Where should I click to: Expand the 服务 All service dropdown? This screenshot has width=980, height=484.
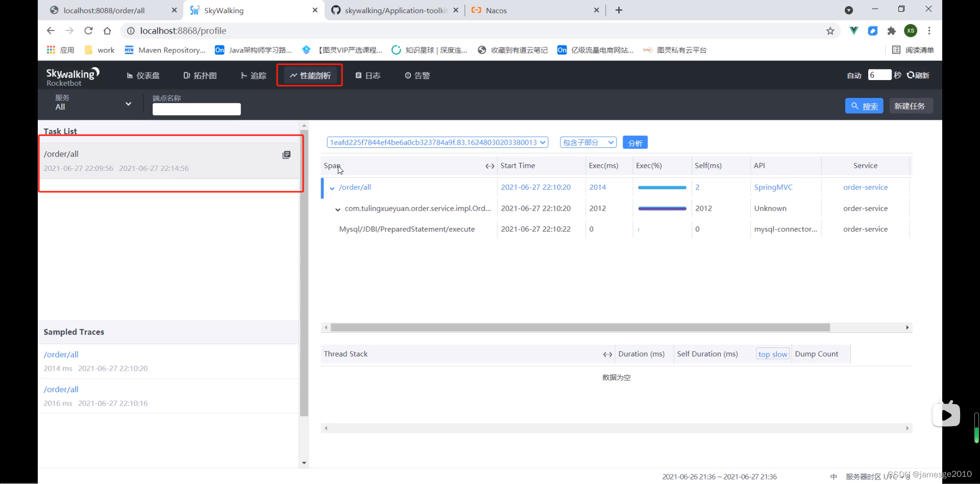[93, 103]
